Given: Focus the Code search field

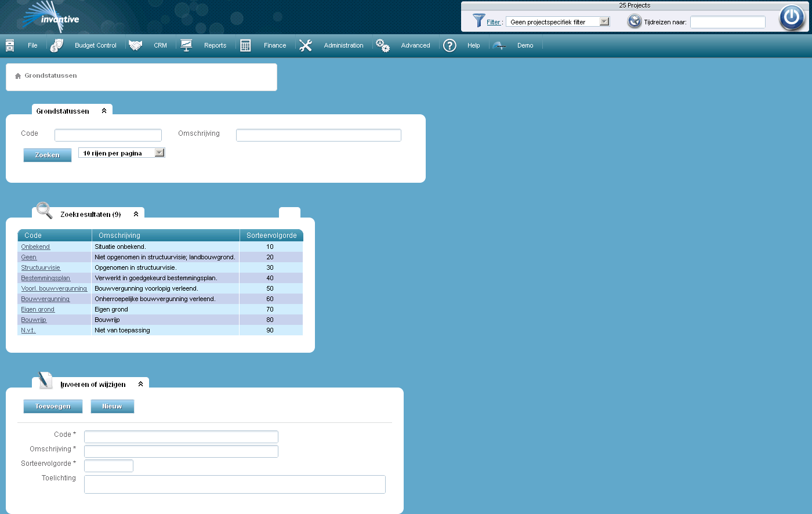Looking at the screenshot, I should click(108, 135).
